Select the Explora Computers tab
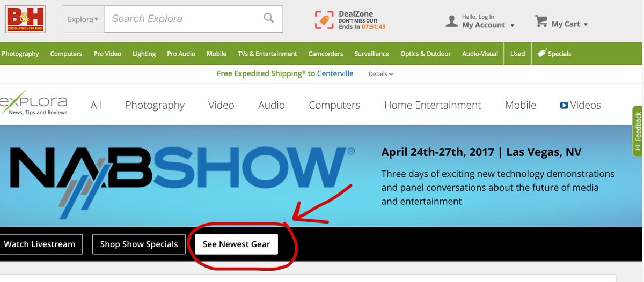Image resolution: width=644 pixels, height=282 pixels. (334, 105)
